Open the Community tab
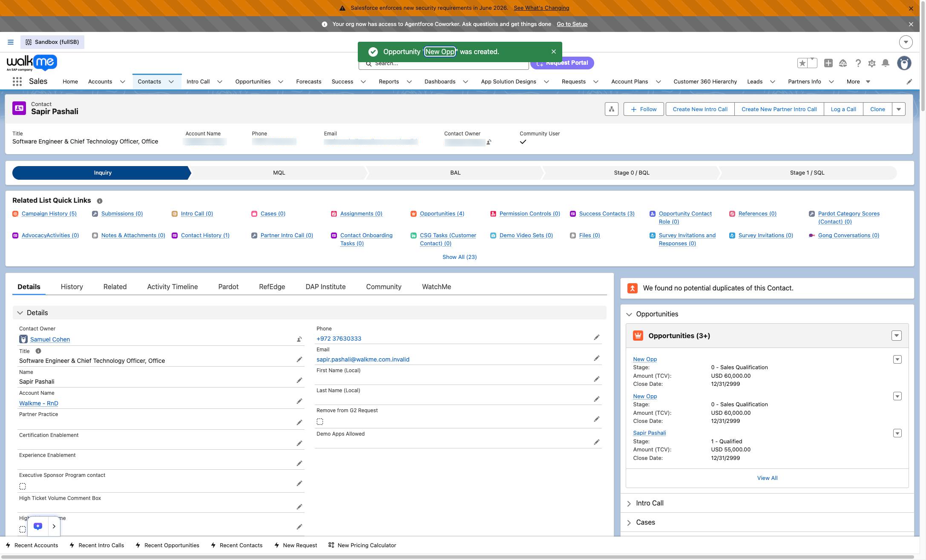Viewport: 926px width, 560px height. pyautogui.click(x=384, y=287)
